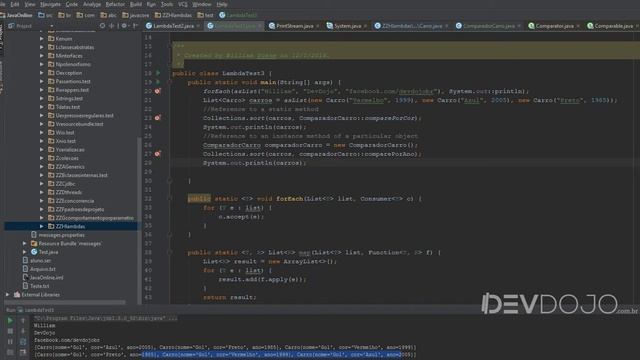Click the pause output button

(x=10, y=342)
